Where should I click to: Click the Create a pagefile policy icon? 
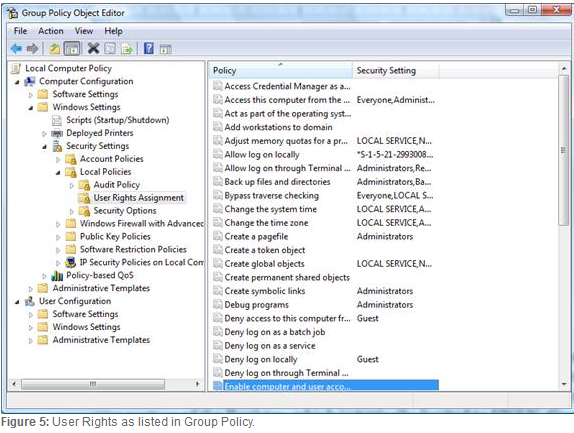[218, 236]
